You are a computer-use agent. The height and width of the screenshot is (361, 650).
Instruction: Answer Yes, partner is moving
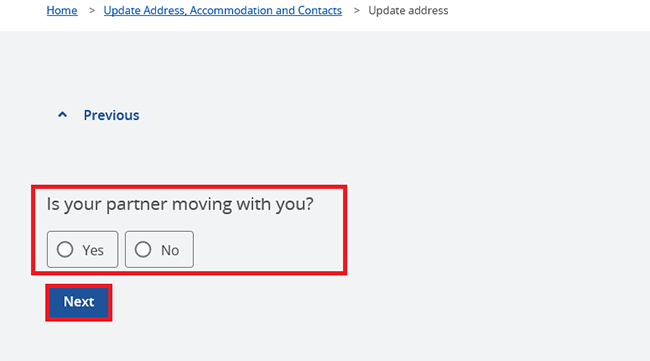(82, 250)
